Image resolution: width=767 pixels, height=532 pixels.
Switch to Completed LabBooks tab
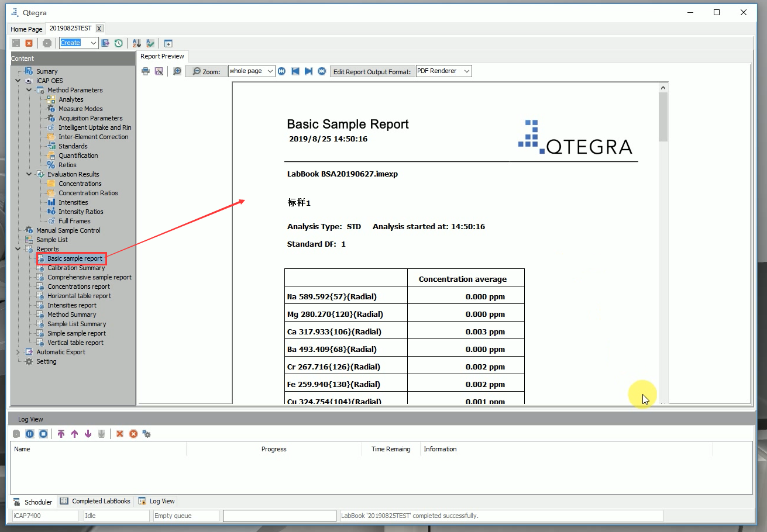point(95,501)
